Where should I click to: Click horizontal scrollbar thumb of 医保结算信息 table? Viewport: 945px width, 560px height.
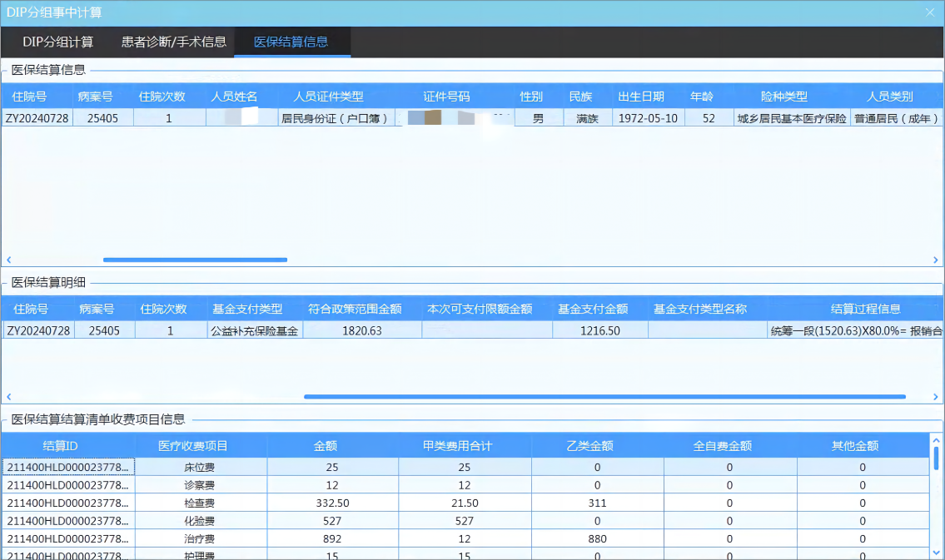[196, 260]
